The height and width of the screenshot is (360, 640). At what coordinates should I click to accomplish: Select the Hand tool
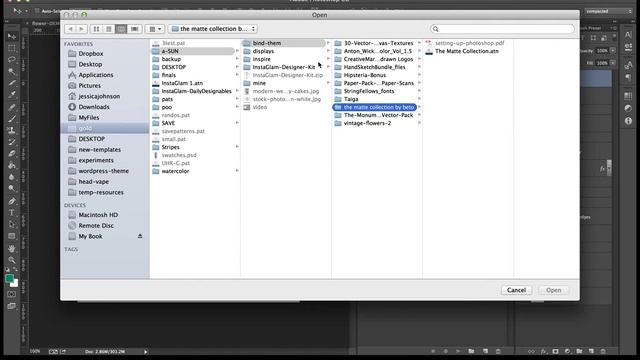click(x=12, y=248)
